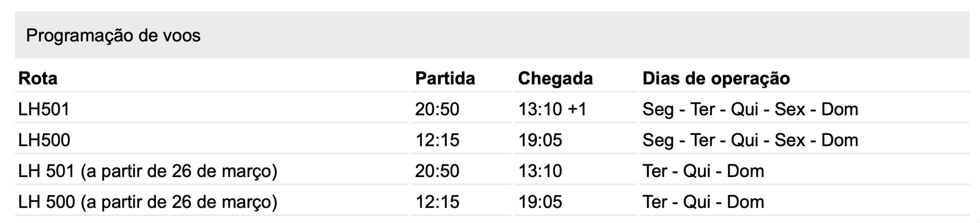980x223 pixels.
Task: Click 12:15 departure of LH 500 from March
Action: pyautogui.click(x=437, y=202)
